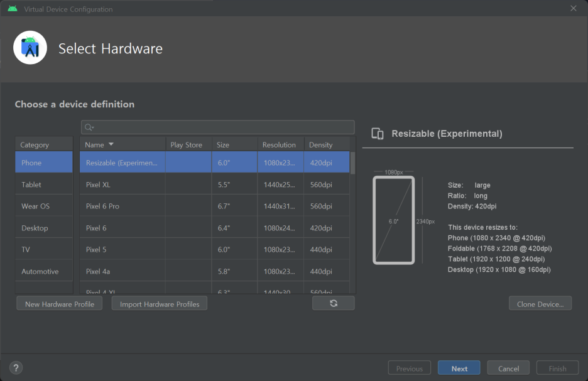Click the Clone Device button
Viewport: 588px width, 381px height.
point(540,304)
